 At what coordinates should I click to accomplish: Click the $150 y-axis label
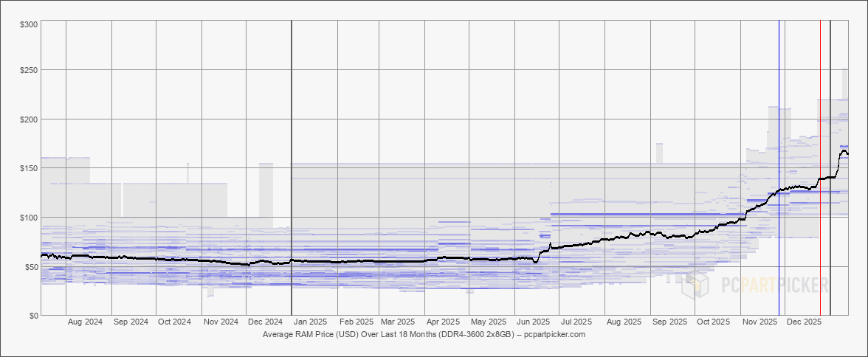pos(30,167)
